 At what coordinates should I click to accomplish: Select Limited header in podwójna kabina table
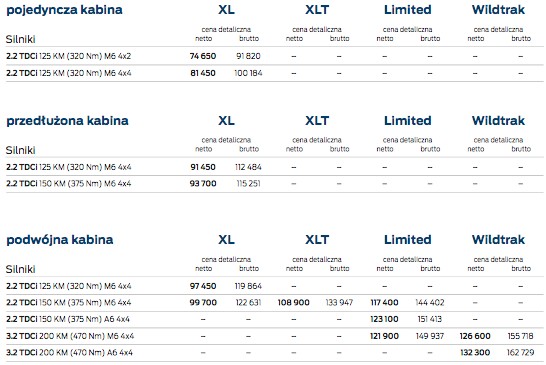click(x=407, y=240)
